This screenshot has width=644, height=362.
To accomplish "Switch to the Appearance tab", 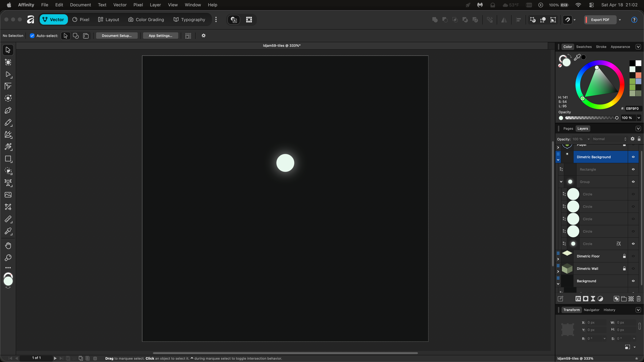I will pyautogui.click(x=620, y=47).
